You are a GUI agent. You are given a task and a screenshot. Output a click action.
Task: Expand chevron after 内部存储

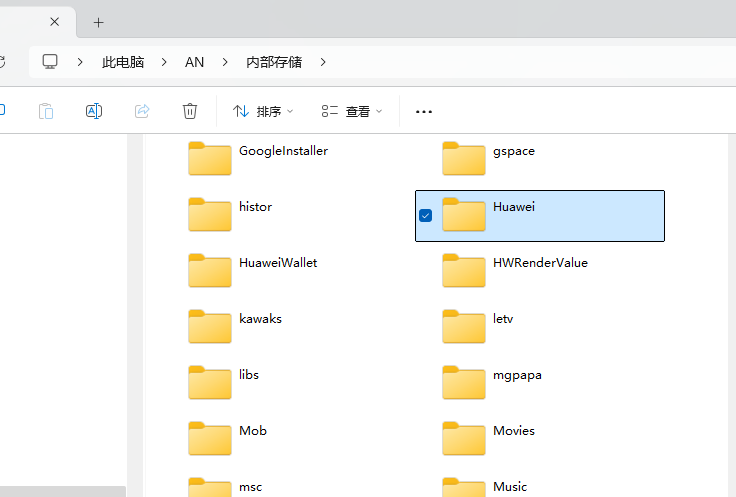coord(323,62)
